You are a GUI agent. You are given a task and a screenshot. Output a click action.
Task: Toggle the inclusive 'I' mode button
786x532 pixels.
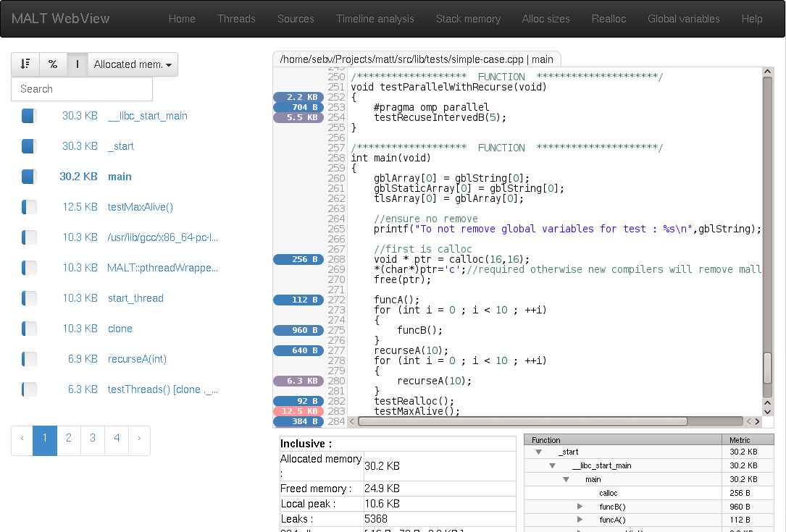(78, 64)
